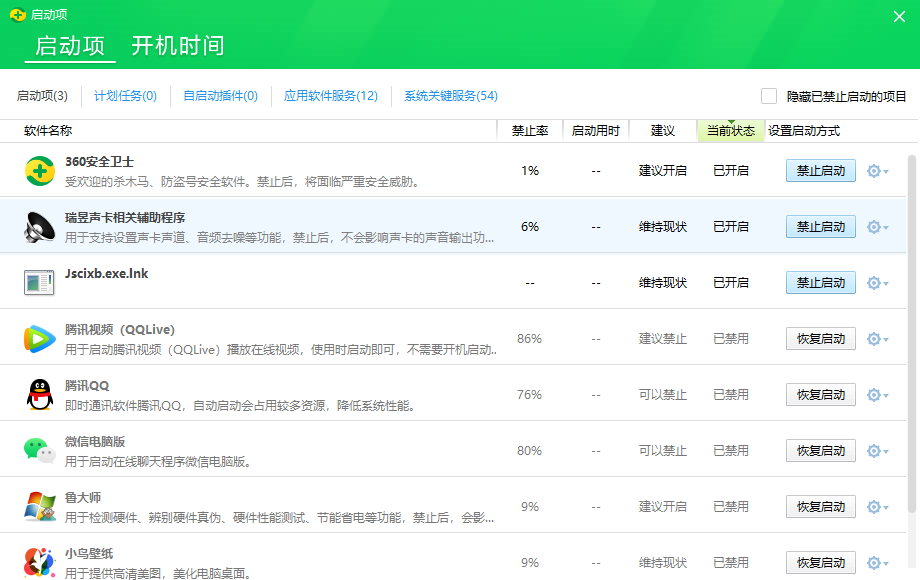Click the 微信电脑版 WeChat icon
Screen dimensions: 920x580
pos(39,450)
